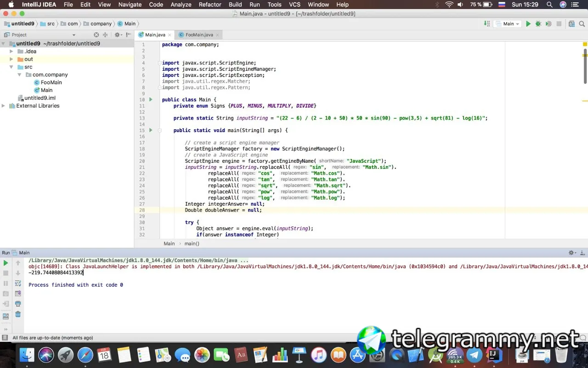Screen dimensions: 588x368
Task: Expand the External Libraries node
Action: [4, 106]
